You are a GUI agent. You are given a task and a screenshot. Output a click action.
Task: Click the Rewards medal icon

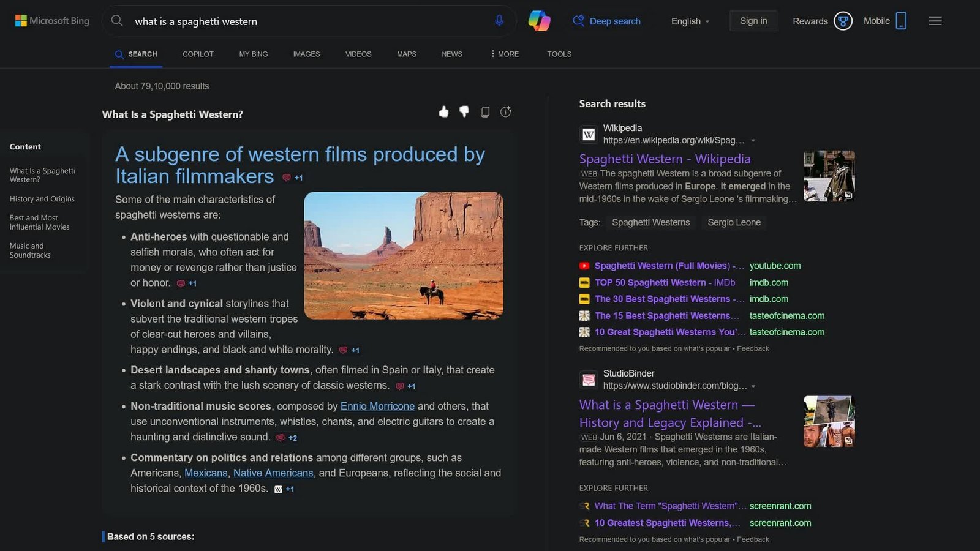[x=843, y=20]
